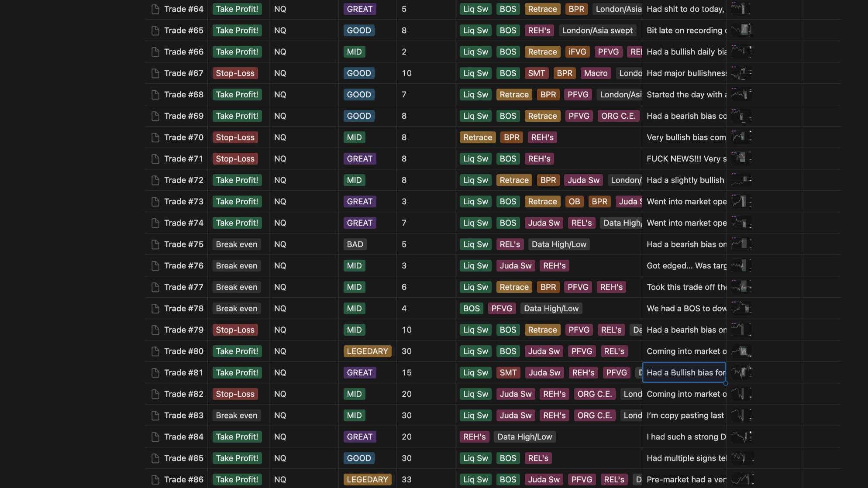
Task: Change the Break even tag on Trade #75
Action: (237, 244)
